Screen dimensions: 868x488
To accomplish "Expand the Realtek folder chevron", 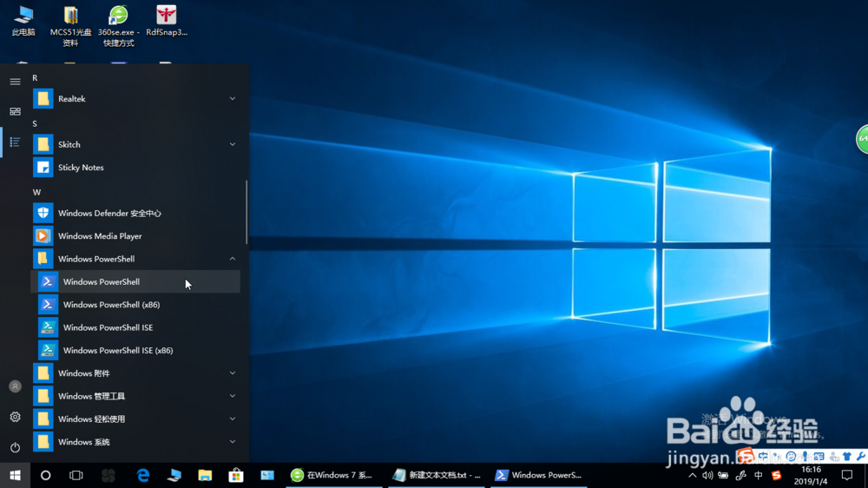I will (233, 99).
